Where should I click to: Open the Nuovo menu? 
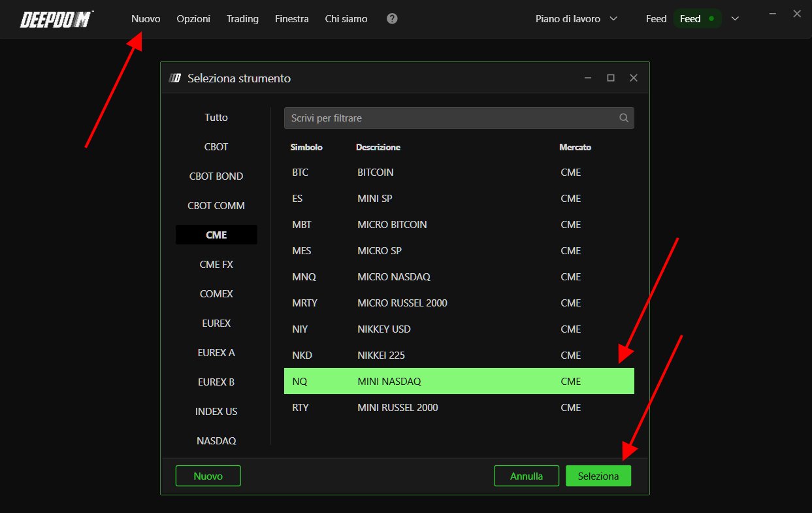(x=146, y=19)
